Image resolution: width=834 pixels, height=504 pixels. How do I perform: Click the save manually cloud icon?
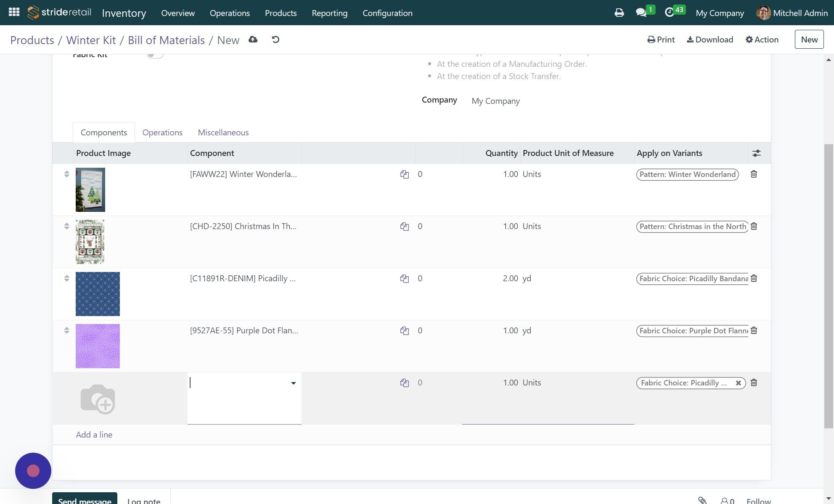coord(253,40)
